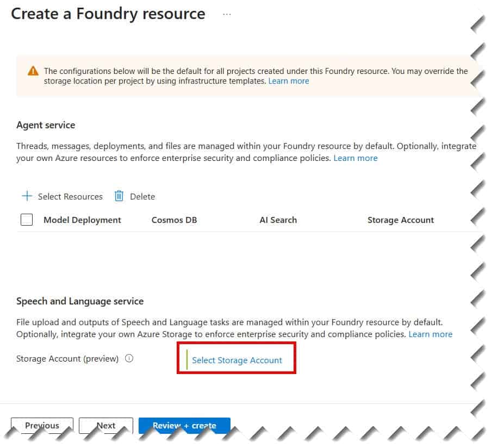Click Learn more in Speech and Language section

(x=430, y=334)
